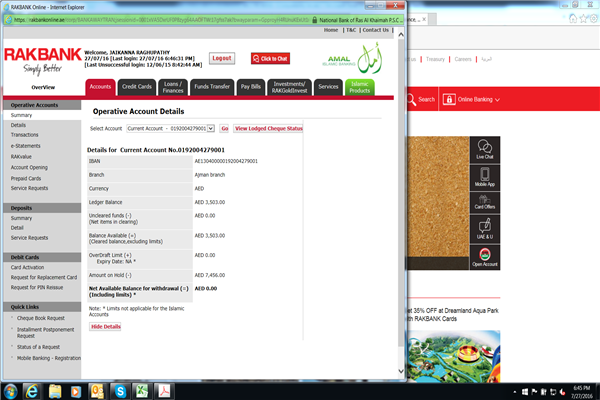The height and width of the screenshot is (400, 600).
Task: Open the UAE & U icon in the side panel
Action: tap(484, 229)
